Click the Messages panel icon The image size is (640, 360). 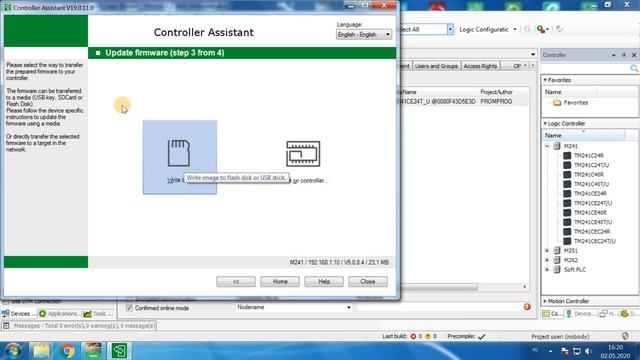pos(6,326)
